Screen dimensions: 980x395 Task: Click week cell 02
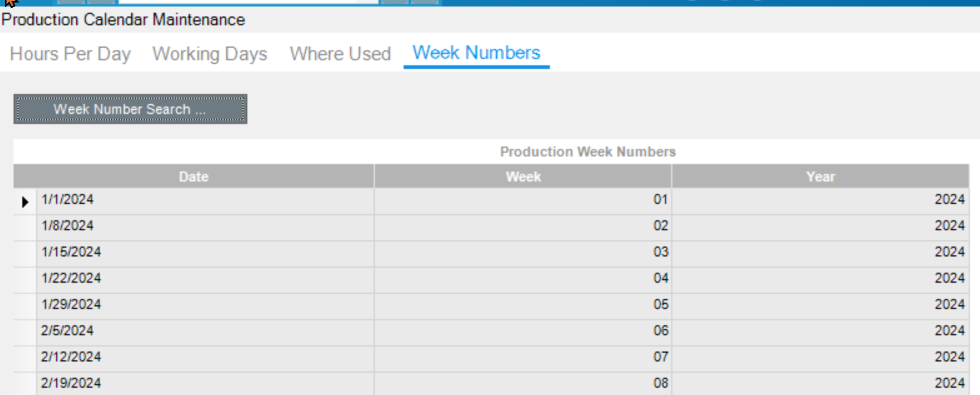point(523,228)
